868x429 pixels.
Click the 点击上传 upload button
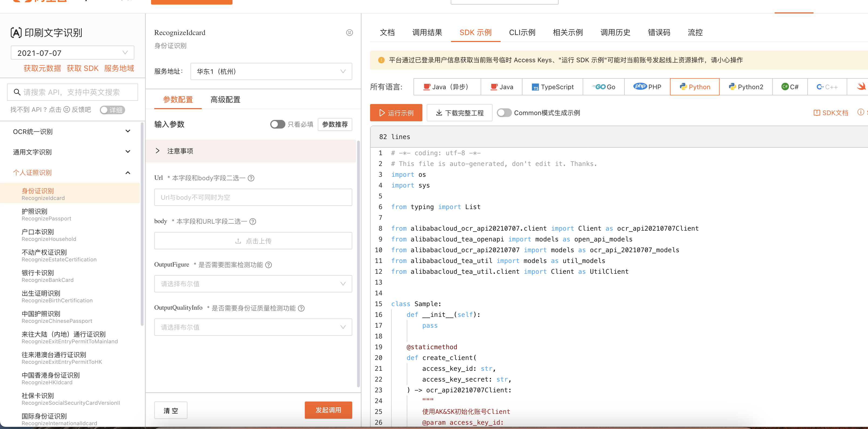click(253, 241)
